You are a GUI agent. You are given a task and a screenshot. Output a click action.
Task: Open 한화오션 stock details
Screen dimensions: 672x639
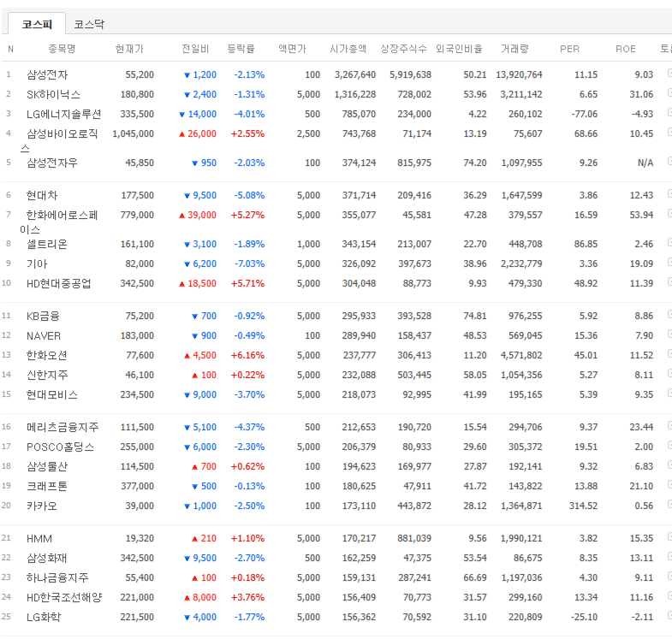(47, 356)
